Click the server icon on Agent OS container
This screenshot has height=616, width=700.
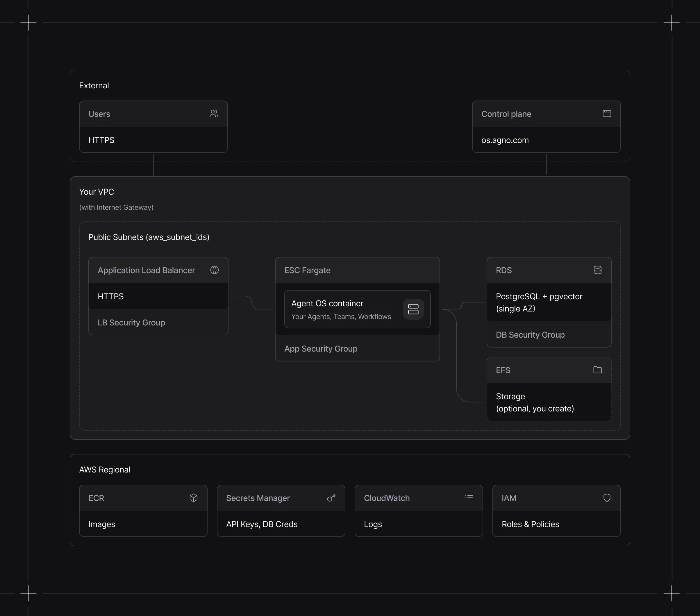[x=413, y=309]
